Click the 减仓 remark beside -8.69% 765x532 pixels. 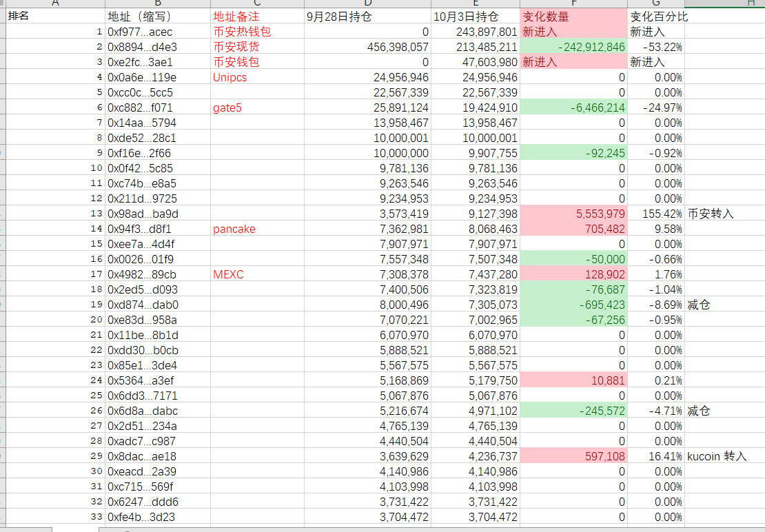(x=724, y=305)
